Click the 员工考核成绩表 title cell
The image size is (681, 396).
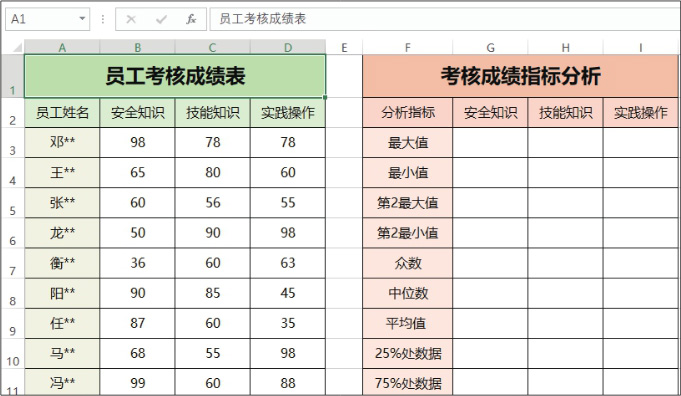click(x=175, y=76)
